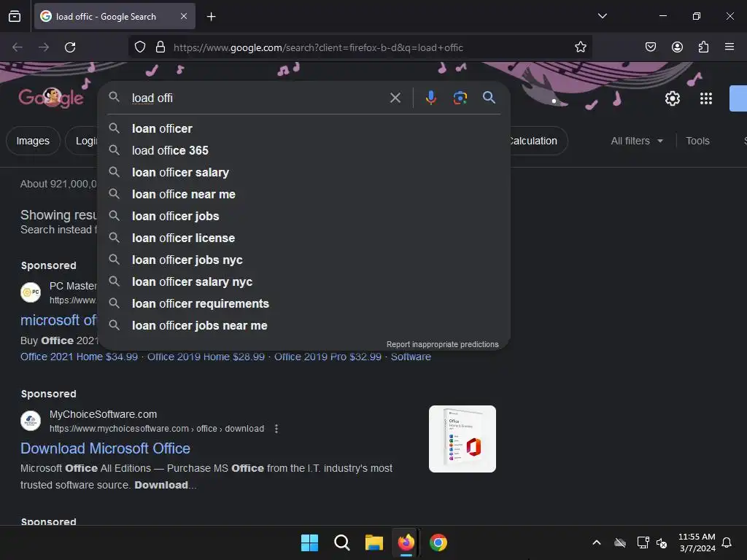The image size is (747, 560).
Task: Choose suggestion 'loan officer requirements'
Action: [304, 304]
